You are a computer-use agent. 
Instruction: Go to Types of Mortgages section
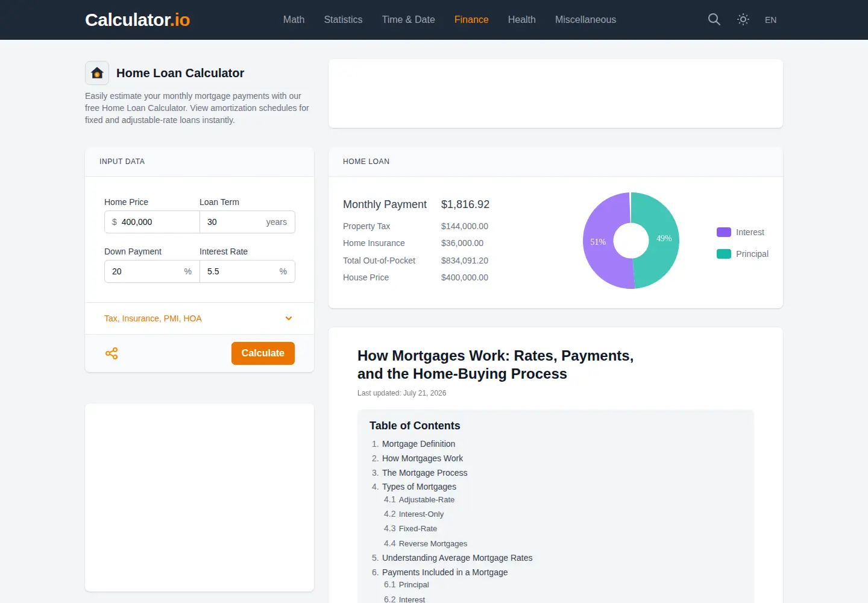tap(419, 487)
